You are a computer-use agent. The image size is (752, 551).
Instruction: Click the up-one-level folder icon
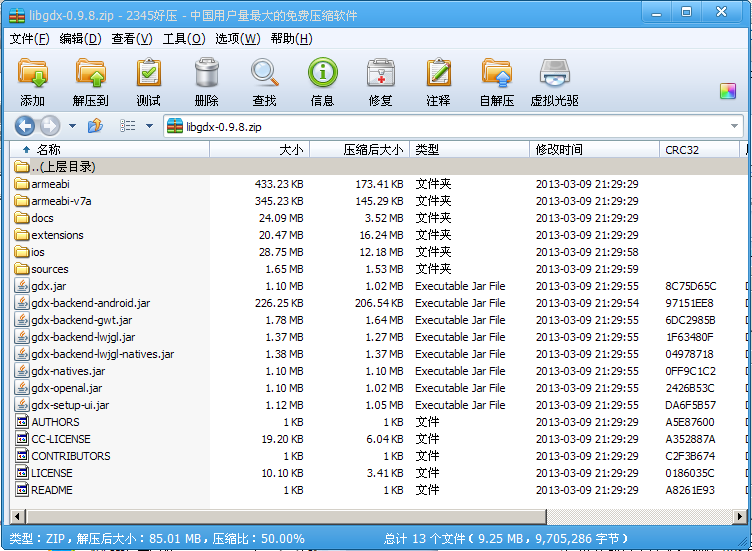click(x=95, y=126)
